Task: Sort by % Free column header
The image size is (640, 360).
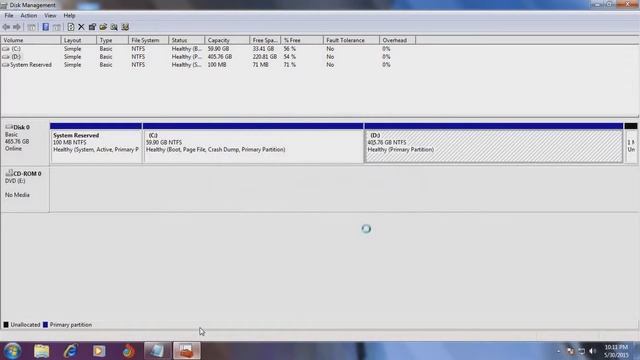Action: pos(302,40)
